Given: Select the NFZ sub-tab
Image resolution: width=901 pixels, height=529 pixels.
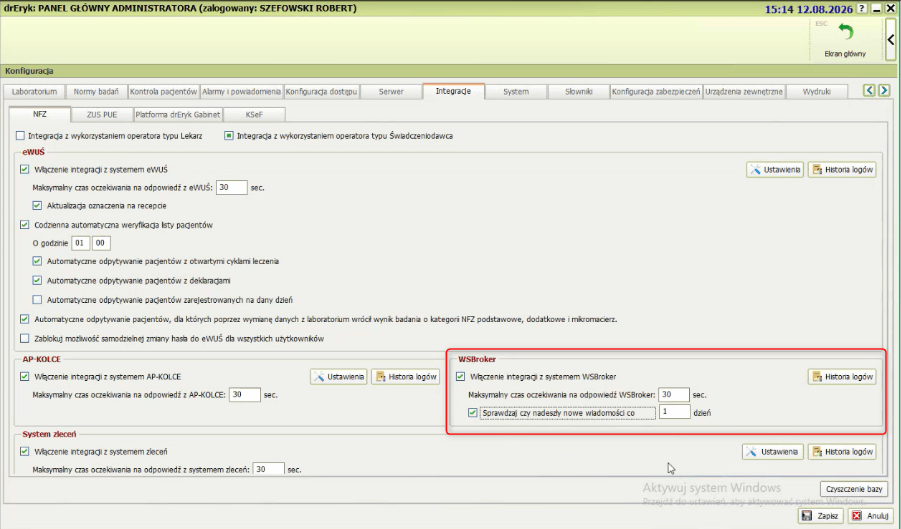Looking at the screenshot, I should [x=40, y=114].
